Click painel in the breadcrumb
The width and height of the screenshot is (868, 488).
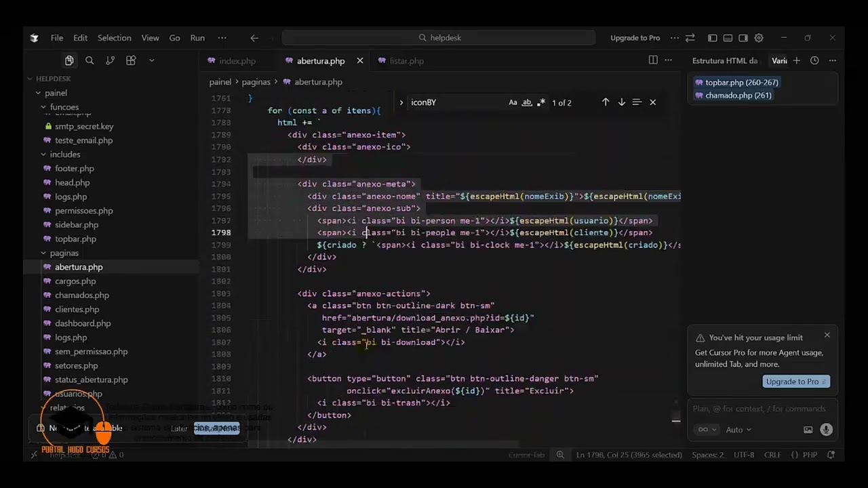pos(220,82)
